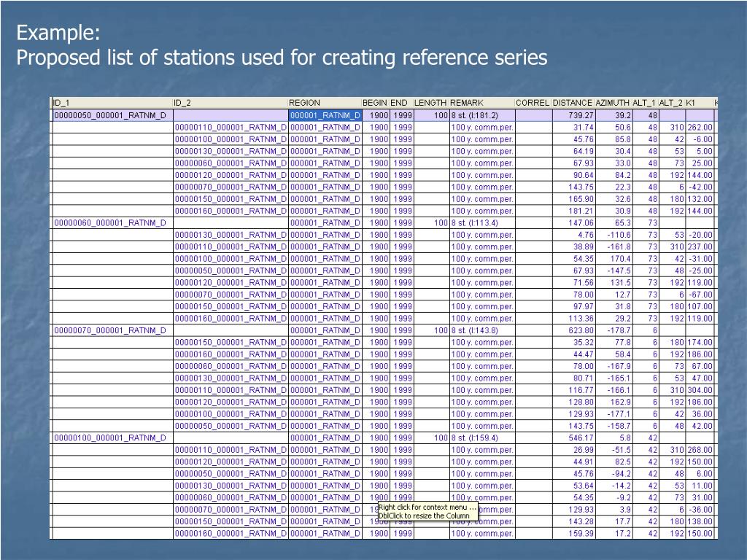Click azimuth cell 5.8
The width and height of the screenshot is (747, 560).
(x=613, y=438)
